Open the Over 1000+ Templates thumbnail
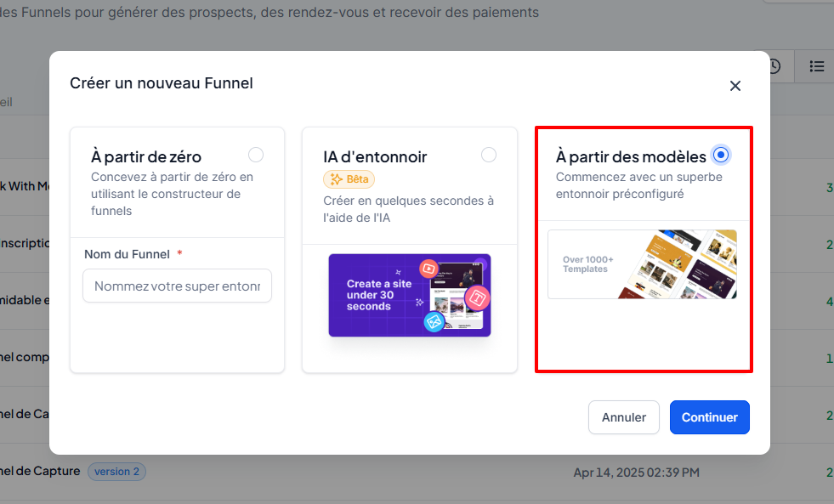 point(642,264)
